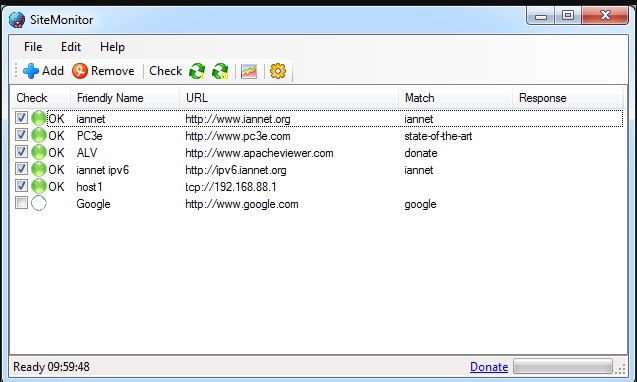Click the green status orb for PC3e
Viewport: 637px width, 382px height.
[39, 135]
